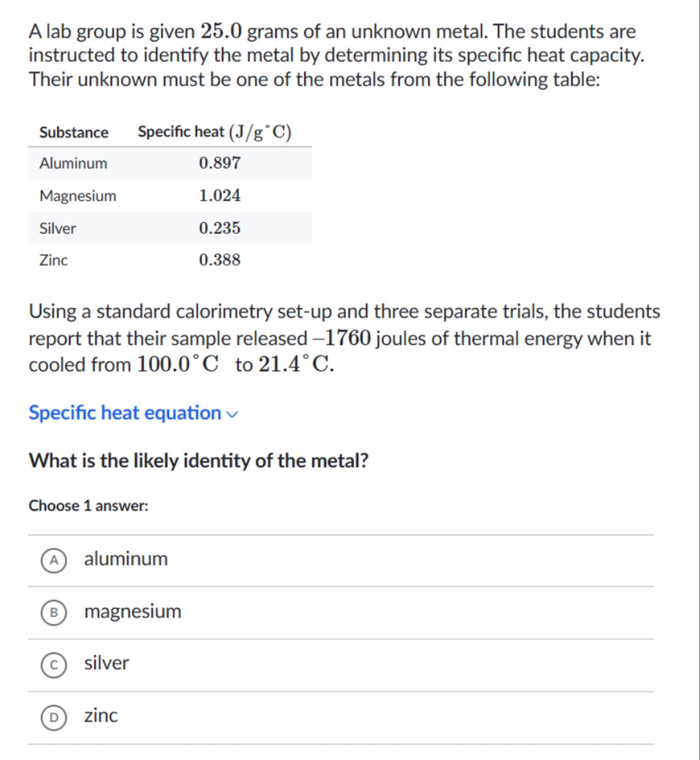Pick radio button C for silver
The image size is (700, 760).
(x=54, y=665)
